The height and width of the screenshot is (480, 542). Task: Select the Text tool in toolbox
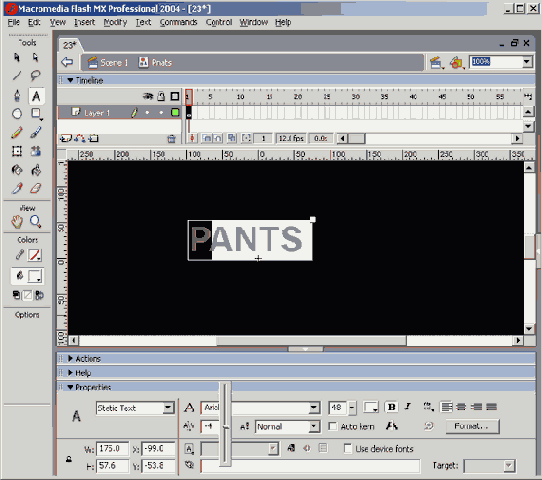point(36,96)
